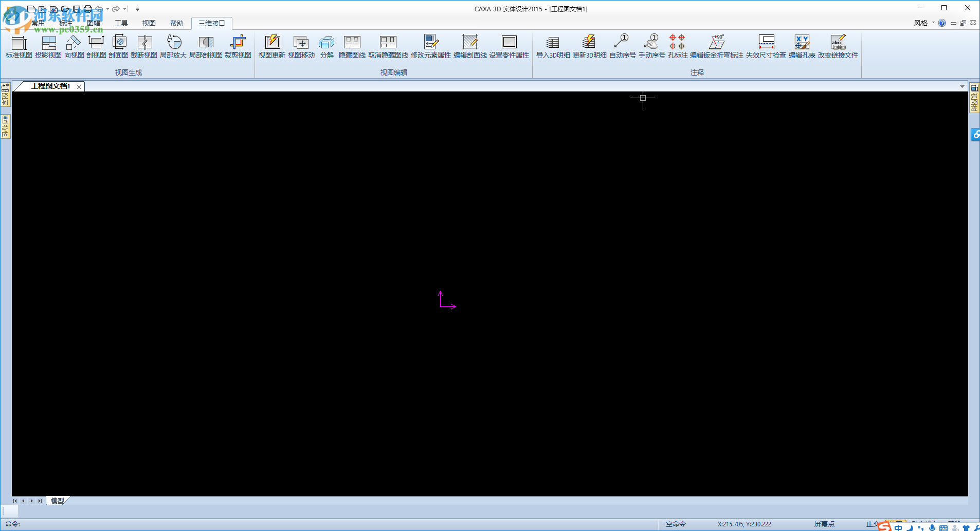Open the 局部放大 detail enlargement tool

point(173,47)
